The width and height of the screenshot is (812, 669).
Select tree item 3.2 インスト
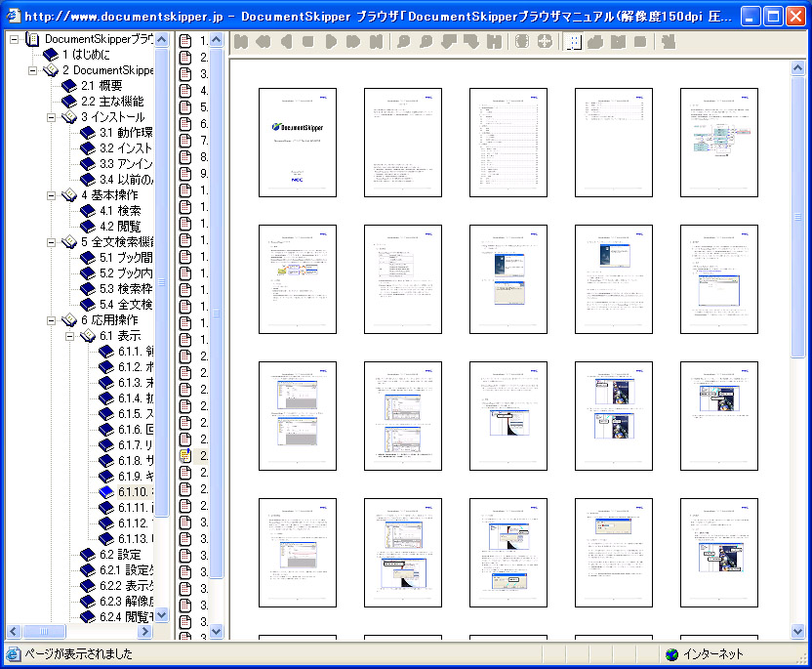pyautogui.click(x=126, y=148)
